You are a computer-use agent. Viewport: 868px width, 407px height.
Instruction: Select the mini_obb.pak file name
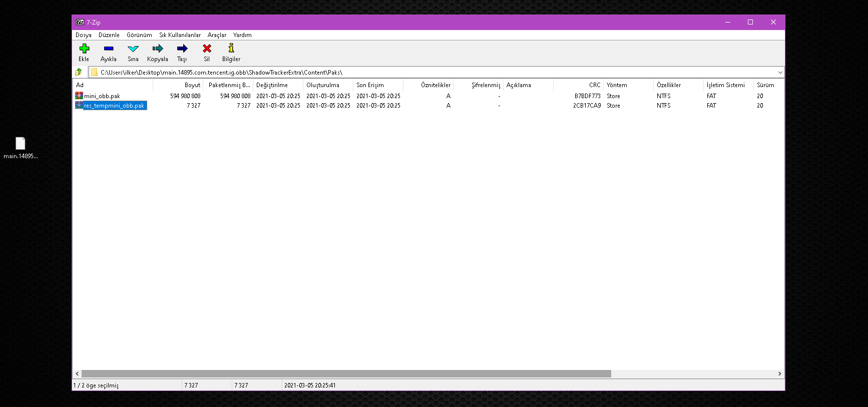coord(102,96)
